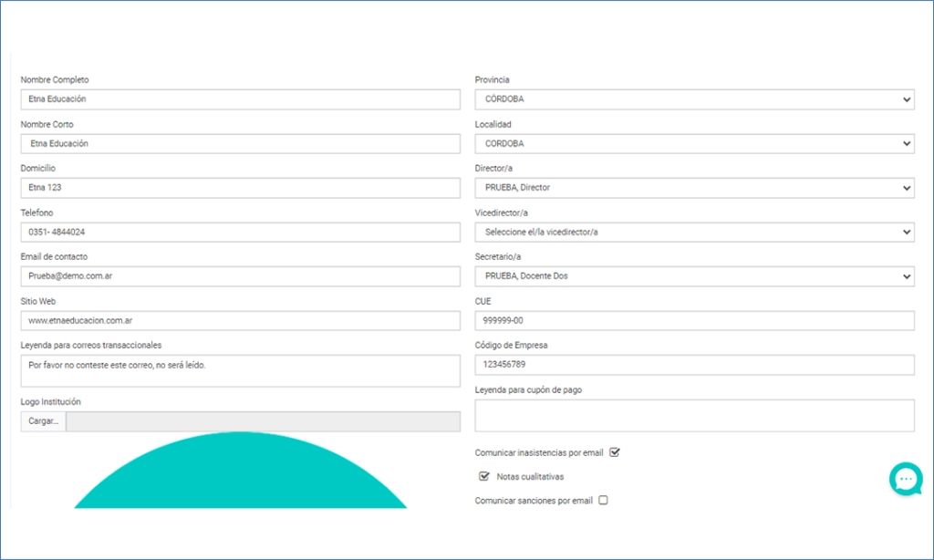The image size is (934, 560).
Task: Focus the Leyenda para cupón de pago textarea
Action: click(694, 416)
